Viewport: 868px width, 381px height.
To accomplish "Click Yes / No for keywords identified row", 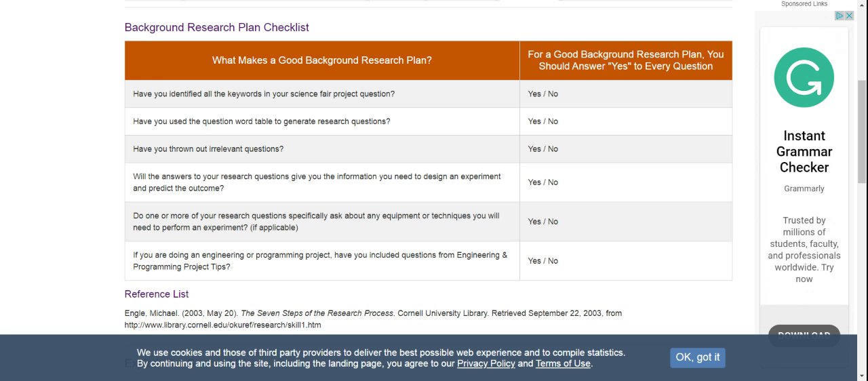I will coord(543,94).
